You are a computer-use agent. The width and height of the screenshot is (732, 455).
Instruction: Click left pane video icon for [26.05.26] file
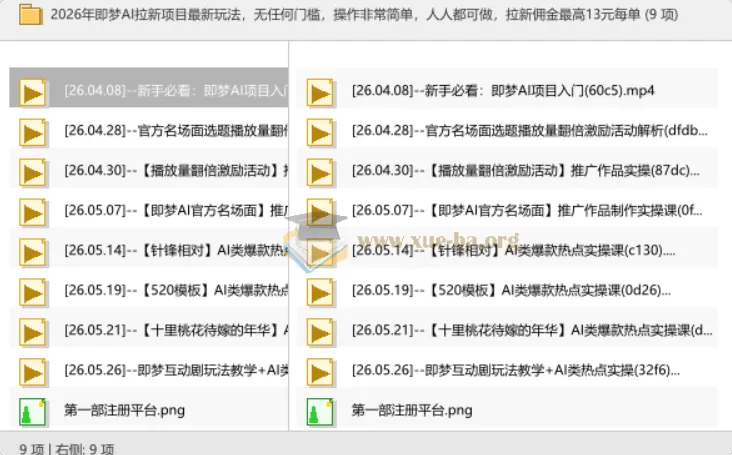tap(32, 372)
